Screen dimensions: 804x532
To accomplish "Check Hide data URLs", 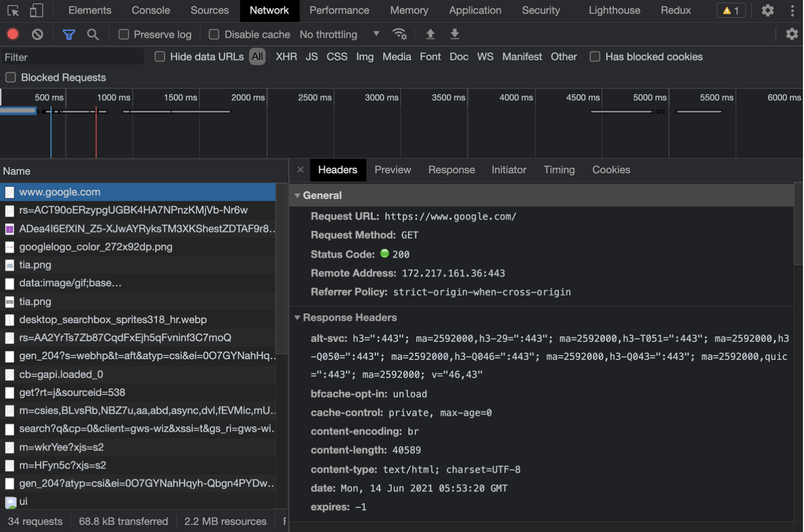I will click(x=160, y=56).
